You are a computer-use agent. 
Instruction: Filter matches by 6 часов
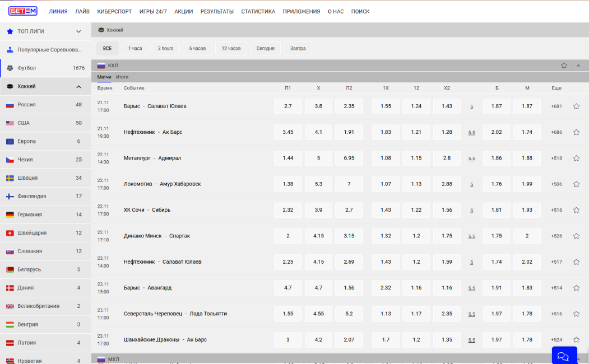tap(197, 49)
